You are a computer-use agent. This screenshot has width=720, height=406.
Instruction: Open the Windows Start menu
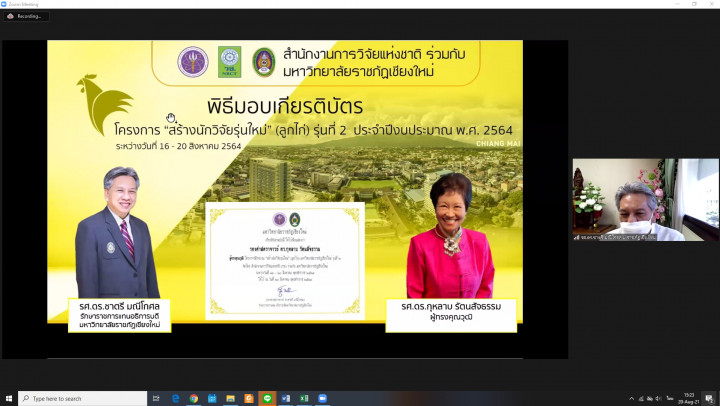[x=8, y=398]
